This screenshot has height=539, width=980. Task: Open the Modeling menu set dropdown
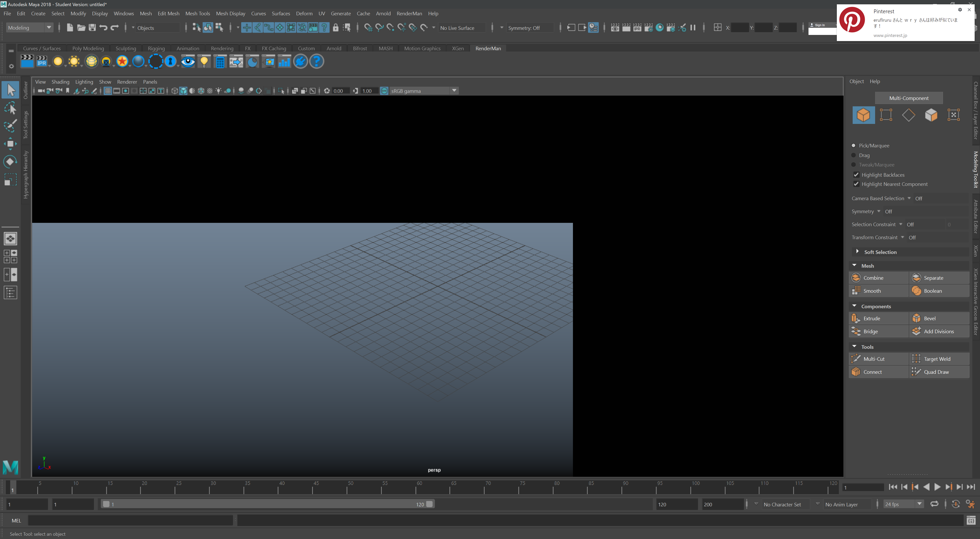point(49,27)
